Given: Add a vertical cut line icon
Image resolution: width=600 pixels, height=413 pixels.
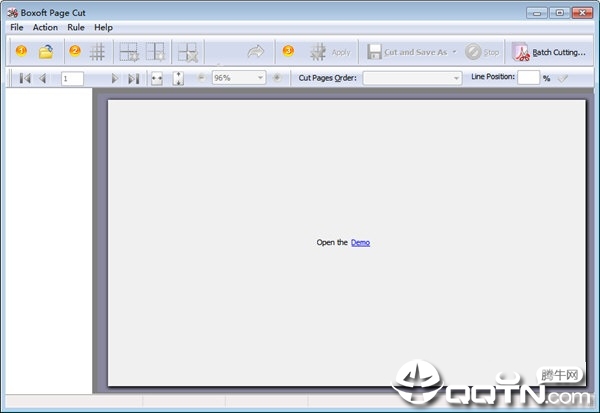Looking at the screenshot, I should click(x=155, y=52).
